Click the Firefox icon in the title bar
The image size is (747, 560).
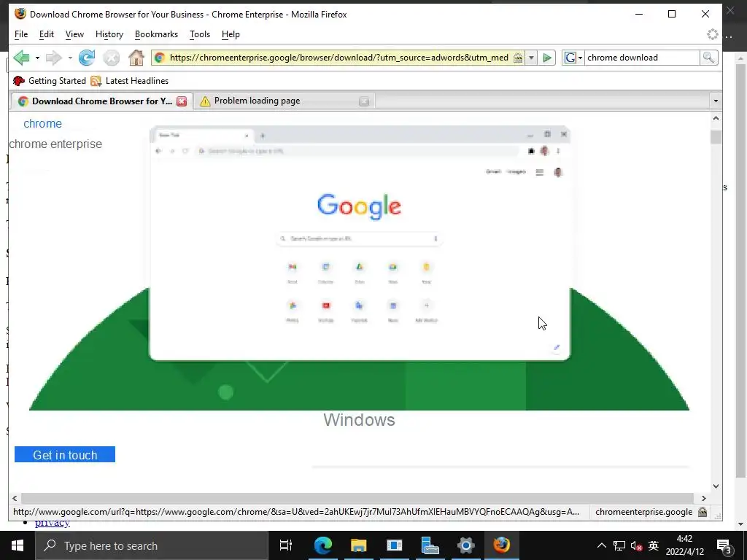point(20,15)
